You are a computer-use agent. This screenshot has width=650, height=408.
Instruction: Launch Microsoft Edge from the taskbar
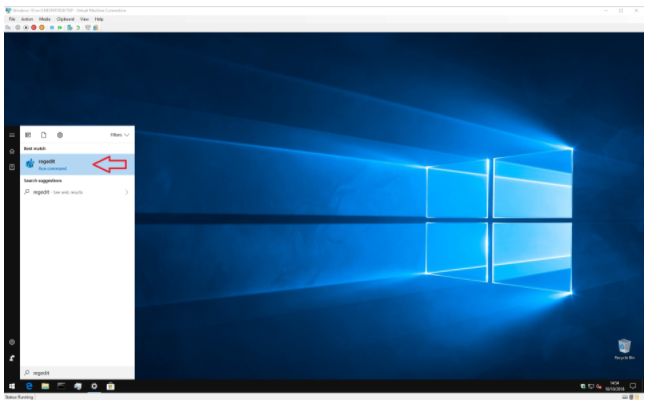[x=29, y=386]
